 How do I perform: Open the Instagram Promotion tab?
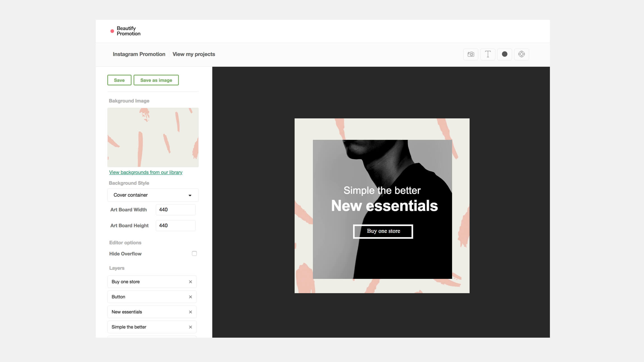click(139, 54)
